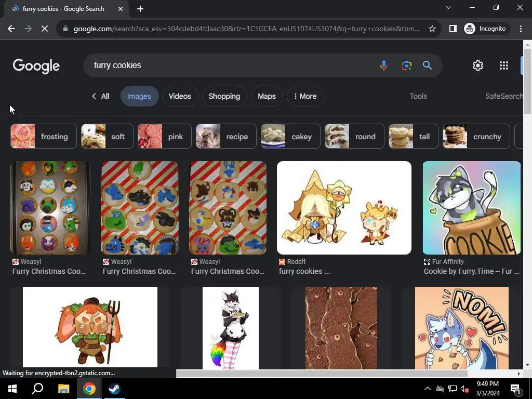This screenshot has width=532, height=399.
Task: Open the orange pumpkin character image
Action: click(90, 327)
